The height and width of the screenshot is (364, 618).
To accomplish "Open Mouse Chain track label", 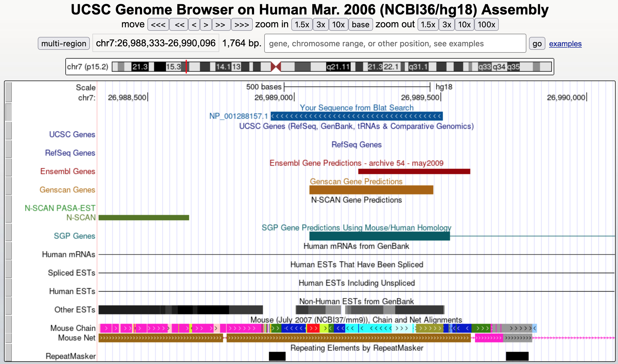I will point(73,328).
